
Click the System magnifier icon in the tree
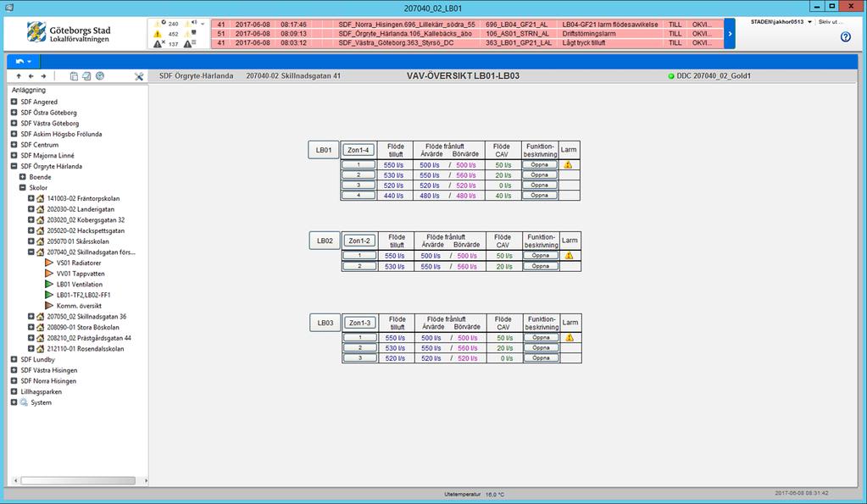[24, 402]
